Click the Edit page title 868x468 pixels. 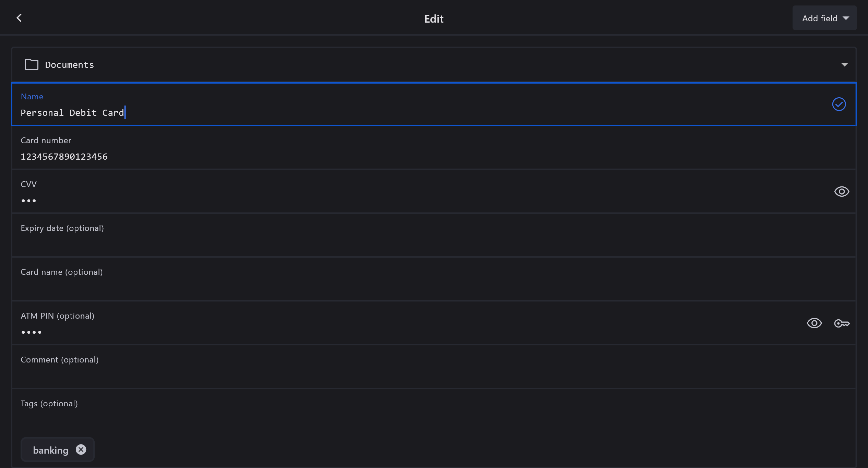(433, 19)
